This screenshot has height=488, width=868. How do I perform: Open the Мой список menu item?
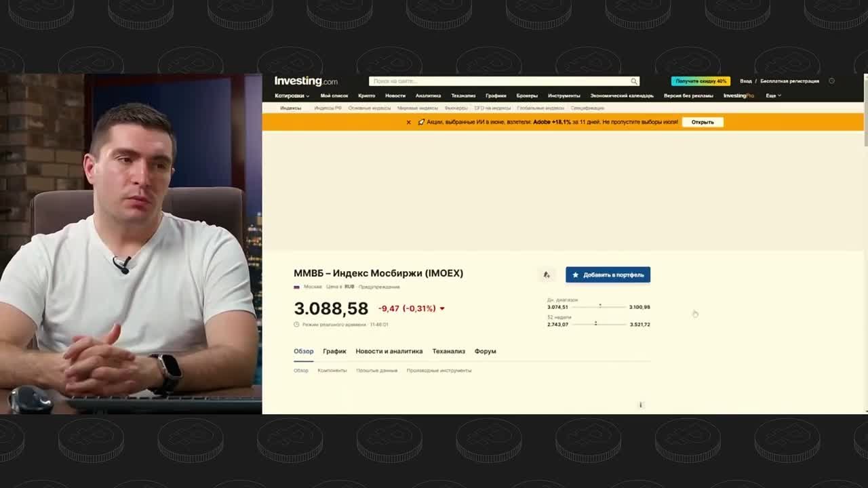point(334,96)
